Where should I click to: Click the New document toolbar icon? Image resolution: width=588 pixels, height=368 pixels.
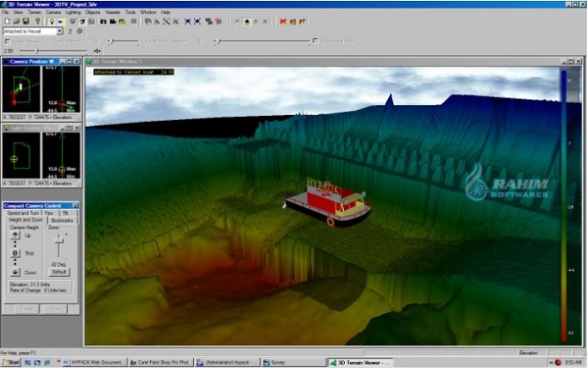7,22
